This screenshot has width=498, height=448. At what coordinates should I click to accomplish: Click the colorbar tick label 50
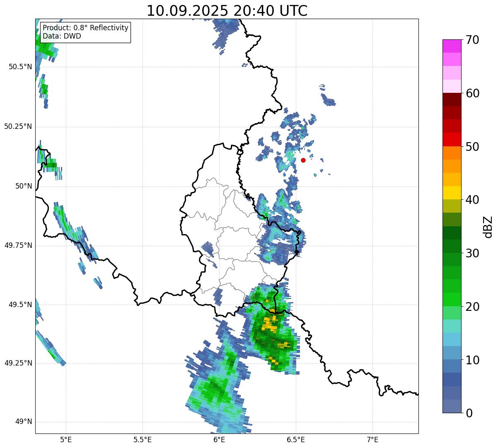473,147
